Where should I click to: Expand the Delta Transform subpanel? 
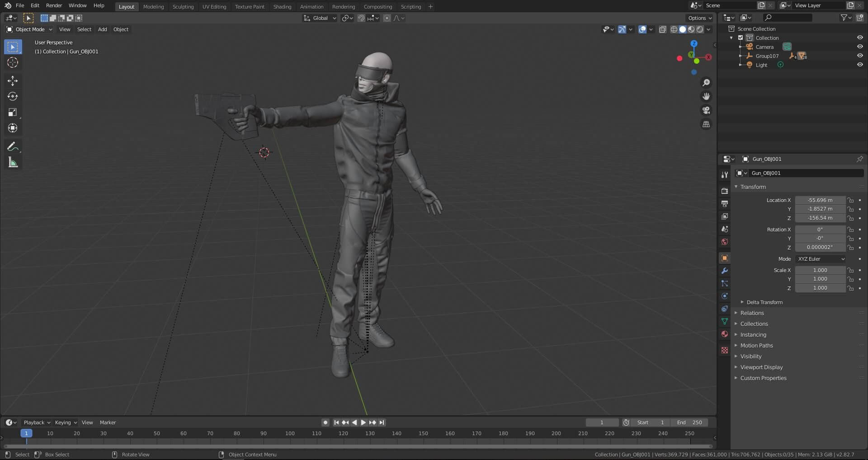pos(764,302)
